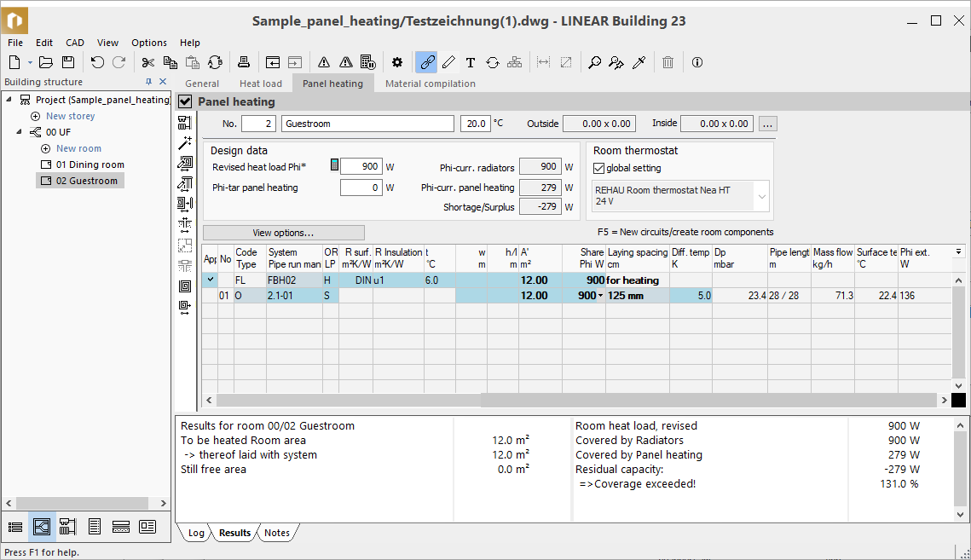Open the New file dropdown arrow
971x560 pixels.
tap(29, 62)
